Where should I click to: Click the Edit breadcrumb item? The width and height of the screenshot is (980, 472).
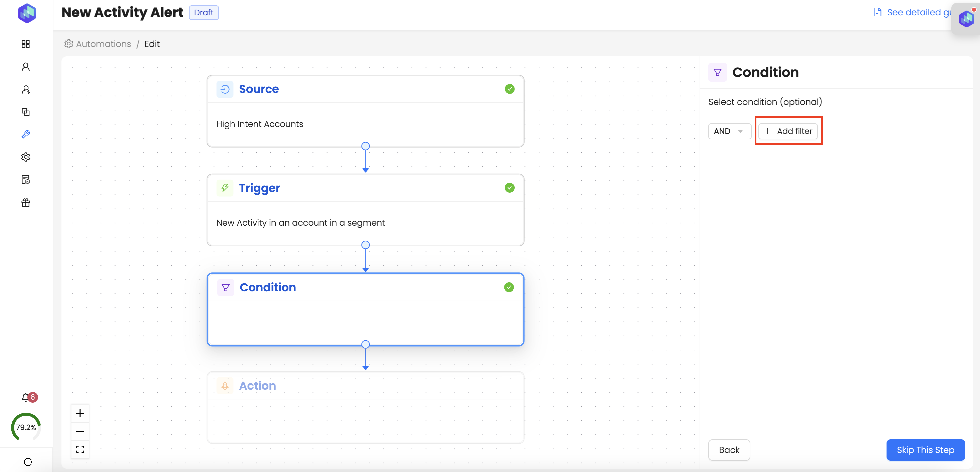(x=152, y=44)
